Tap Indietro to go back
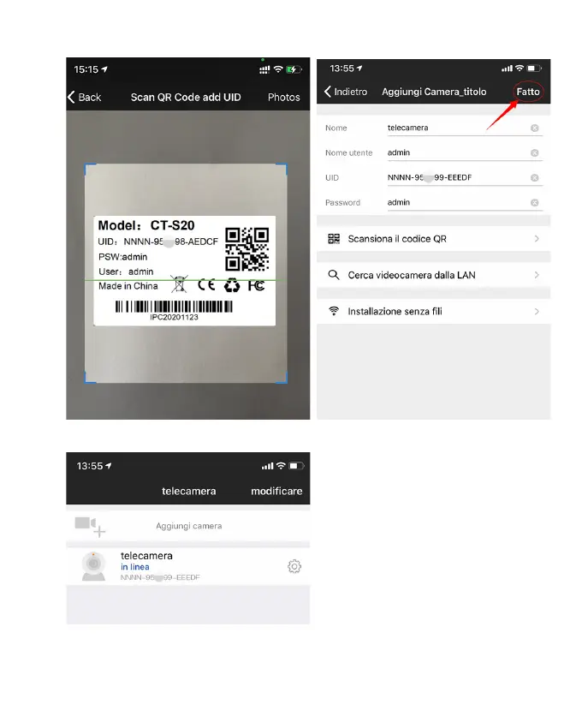This screenshot has height=728, width=582. [x=346, y=92]
